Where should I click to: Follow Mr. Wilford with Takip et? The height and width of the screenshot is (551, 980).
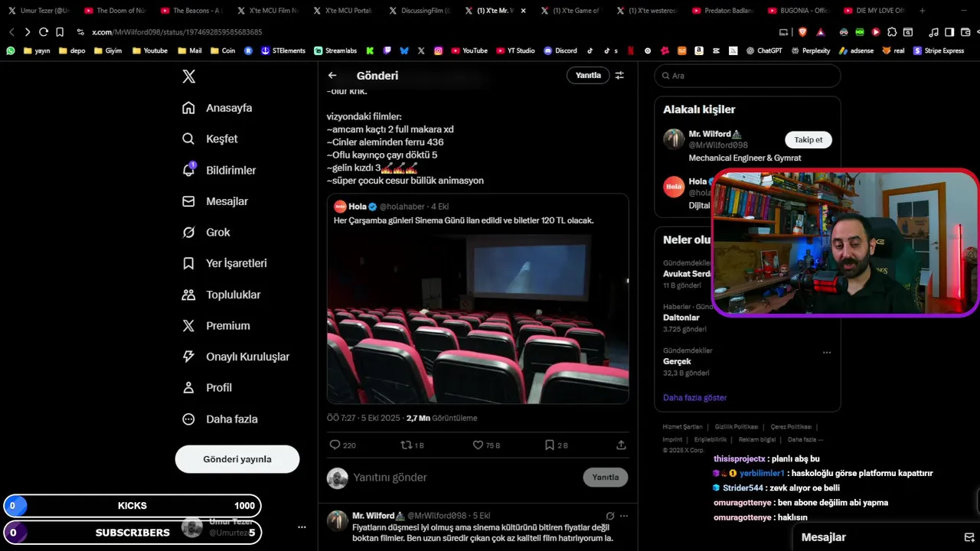click(808, 140)
